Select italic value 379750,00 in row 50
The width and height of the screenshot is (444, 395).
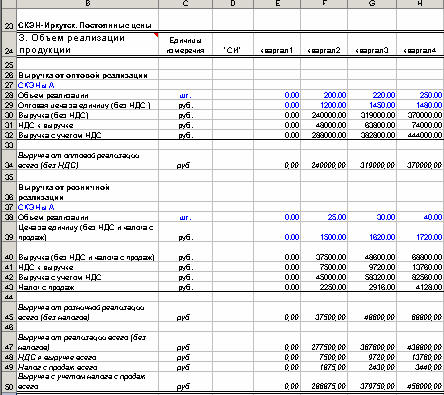tap(378, 387)
